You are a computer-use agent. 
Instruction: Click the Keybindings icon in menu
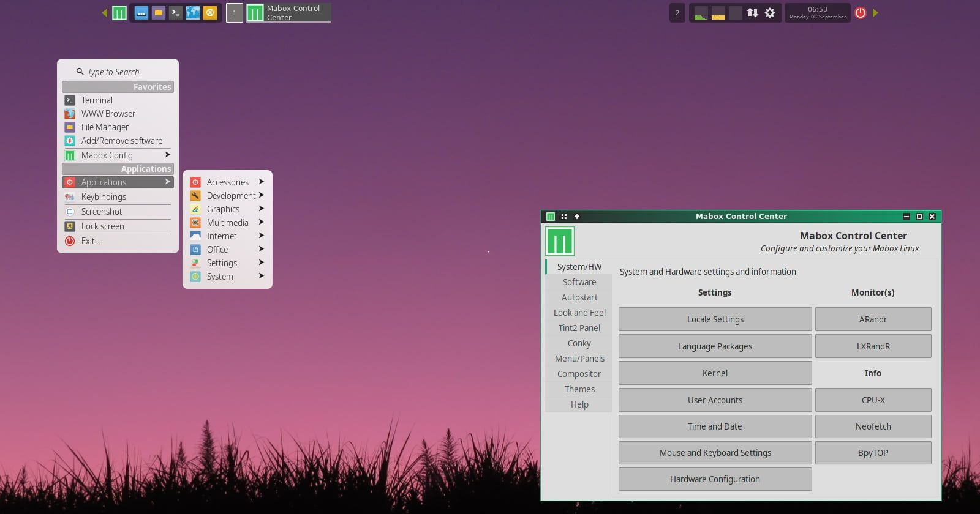pyautogui.click(x=70, y=197)
